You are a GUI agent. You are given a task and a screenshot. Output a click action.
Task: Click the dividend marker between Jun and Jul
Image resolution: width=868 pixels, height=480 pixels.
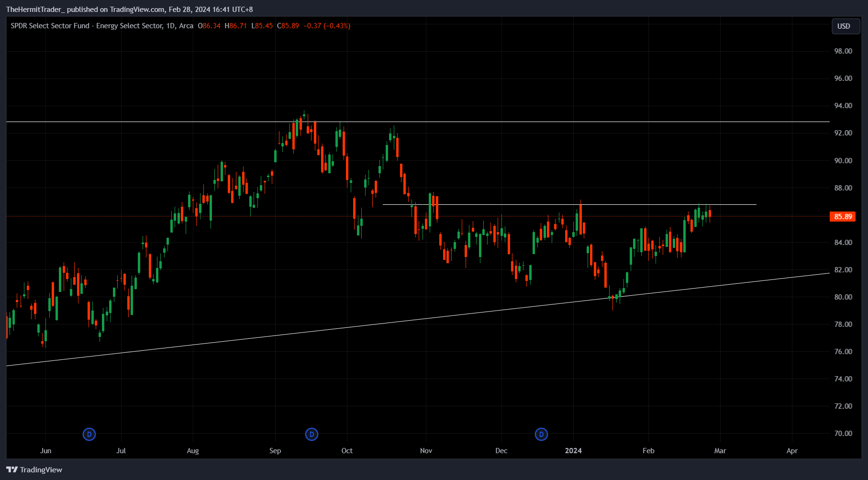89,435
